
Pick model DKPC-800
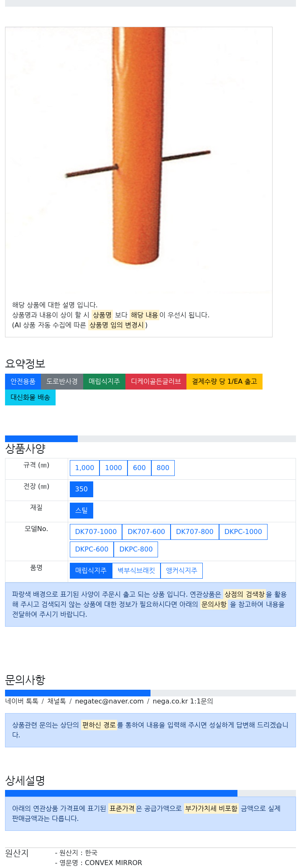[136, 549]
